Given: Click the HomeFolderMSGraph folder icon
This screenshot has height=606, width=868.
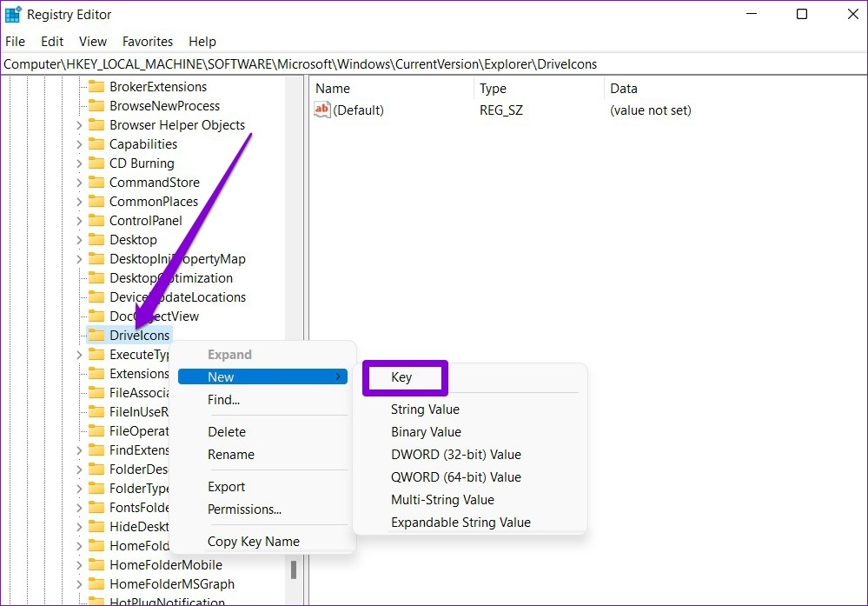Looking at the screenshot, I should pyautogui.click(x=96, y=584).
